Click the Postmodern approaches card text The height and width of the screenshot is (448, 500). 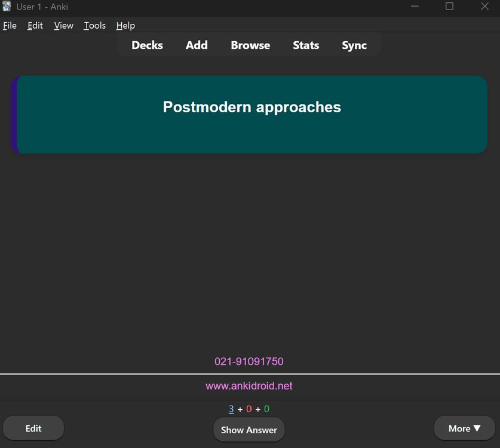click(252, 107)
